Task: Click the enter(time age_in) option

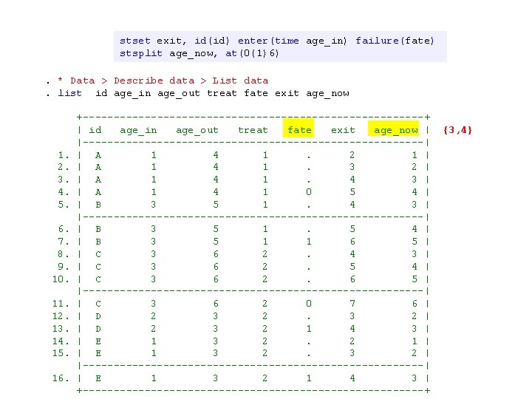Action: point(293,41)
